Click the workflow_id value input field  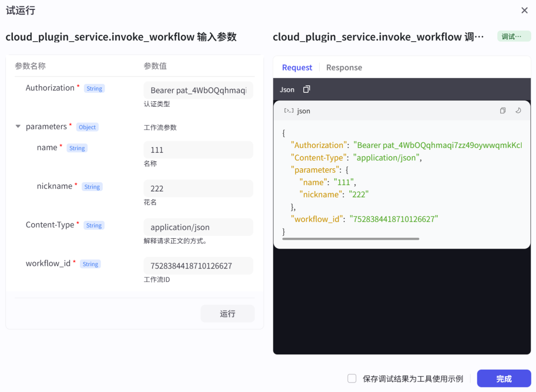tap(198, 266)
